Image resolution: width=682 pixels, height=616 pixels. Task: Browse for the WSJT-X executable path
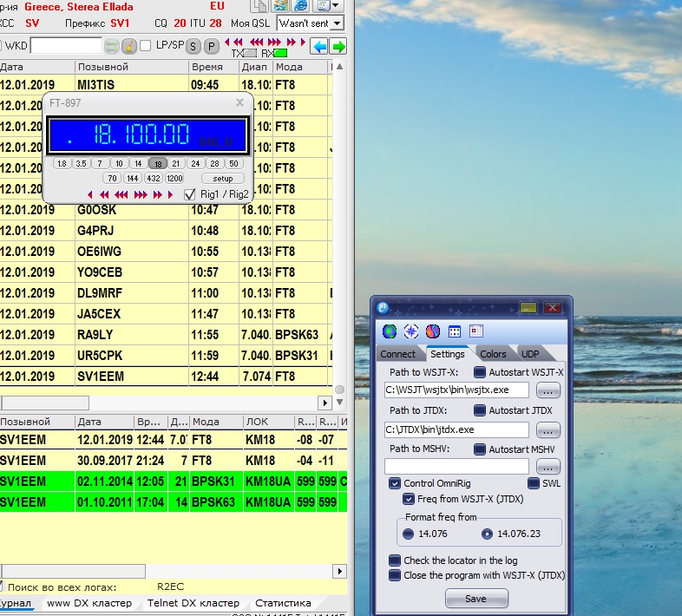pyautogui.click(x=548, y=390)
